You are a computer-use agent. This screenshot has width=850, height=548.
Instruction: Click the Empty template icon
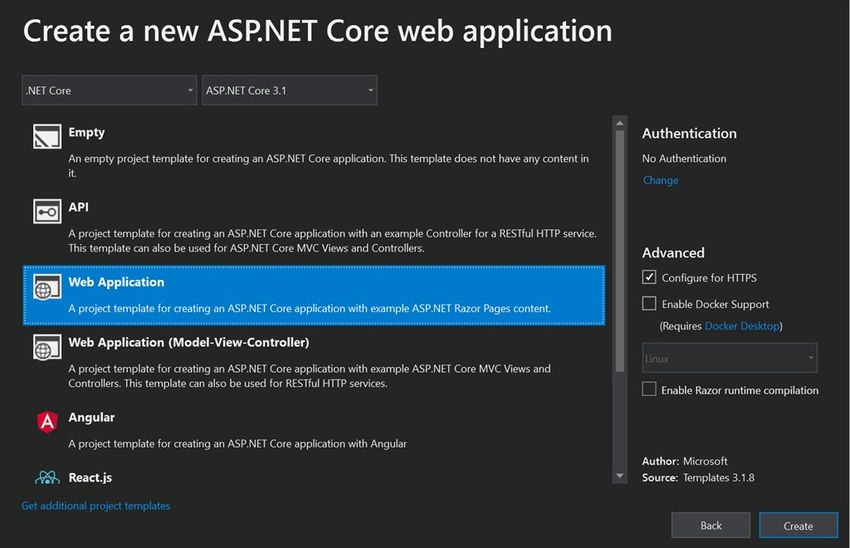(46, 137)
